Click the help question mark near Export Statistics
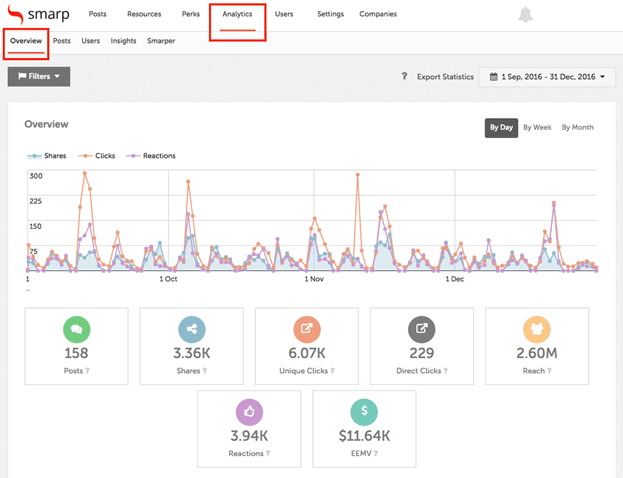Viewport: 623px width, 478px height. point(404,76)
